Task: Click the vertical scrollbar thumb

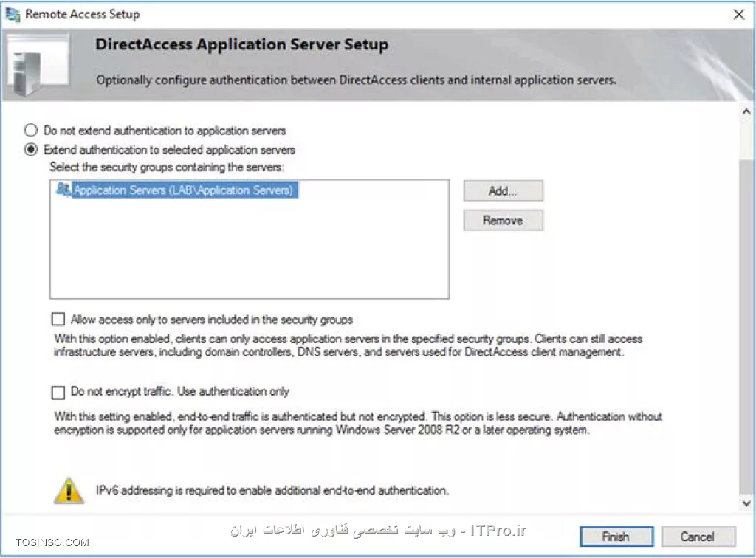Action: [x=746, y=328]
